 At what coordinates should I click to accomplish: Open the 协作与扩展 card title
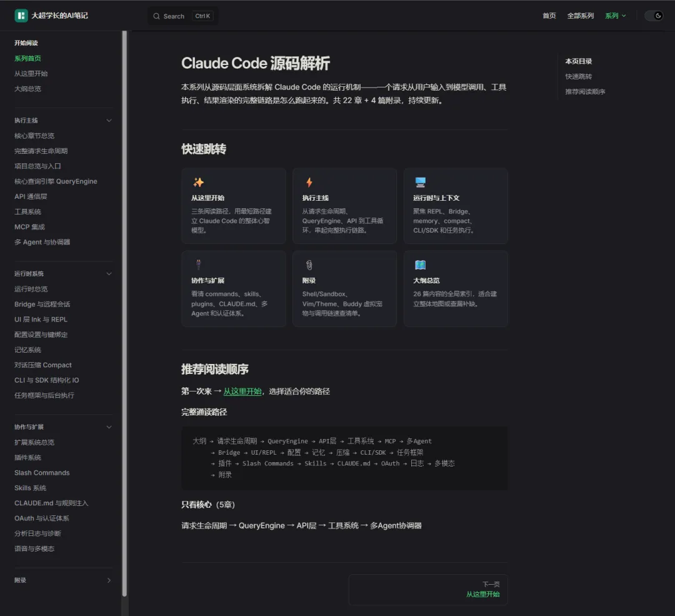tap(208, 281)
